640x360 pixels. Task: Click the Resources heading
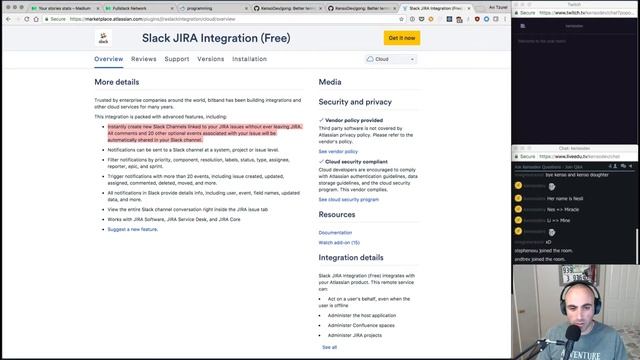(337, 214)
